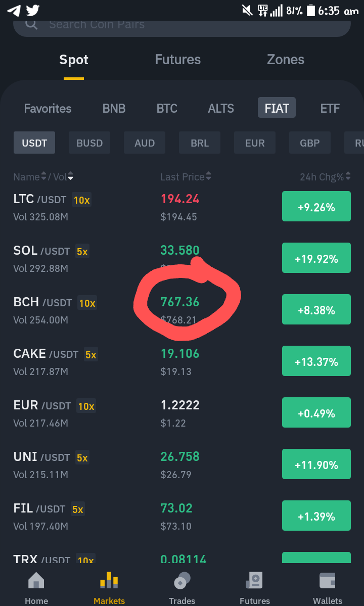Tap the search magnifier icon

click(x=31, y=24)
